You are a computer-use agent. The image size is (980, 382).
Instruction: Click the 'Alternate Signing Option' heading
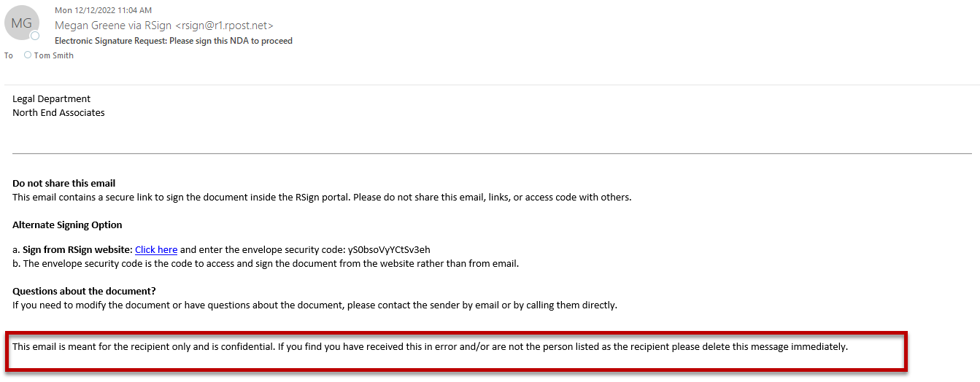pyautogui.click(x=67, y=225)
